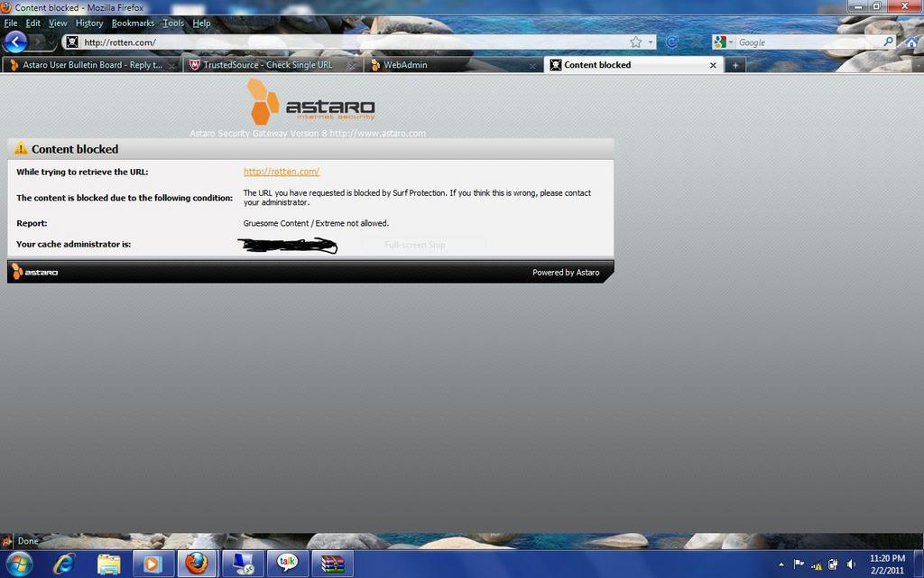Switch to TrustedSource - Check Single URL tab
Viewport: 924px width, 578px height.
coord(268,65)
